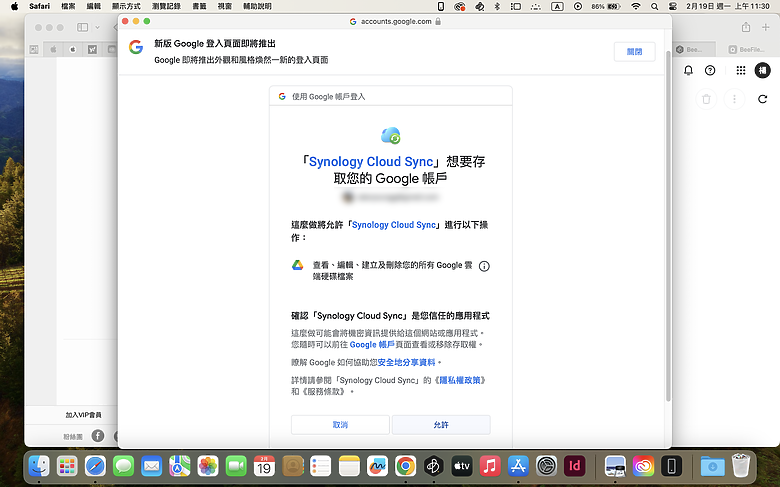Open App Store from the Dock
The height and width of the screenshot is (487, 780).
[x=518, y=466]
